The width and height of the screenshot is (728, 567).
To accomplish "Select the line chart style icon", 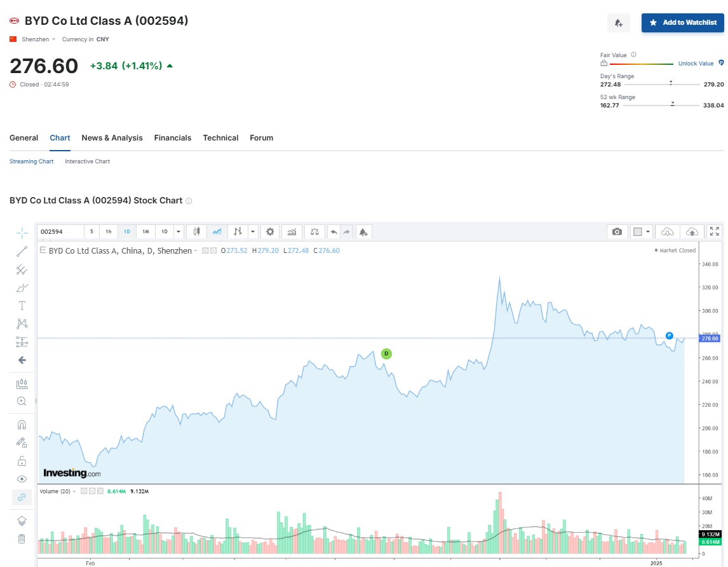I will [x=217, y=231].
